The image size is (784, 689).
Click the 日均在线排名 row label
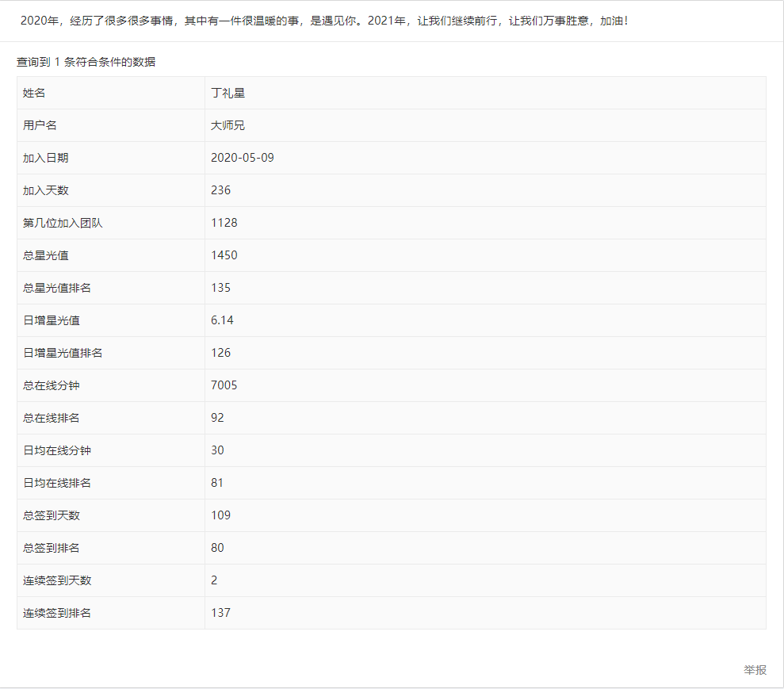point(57,483)
